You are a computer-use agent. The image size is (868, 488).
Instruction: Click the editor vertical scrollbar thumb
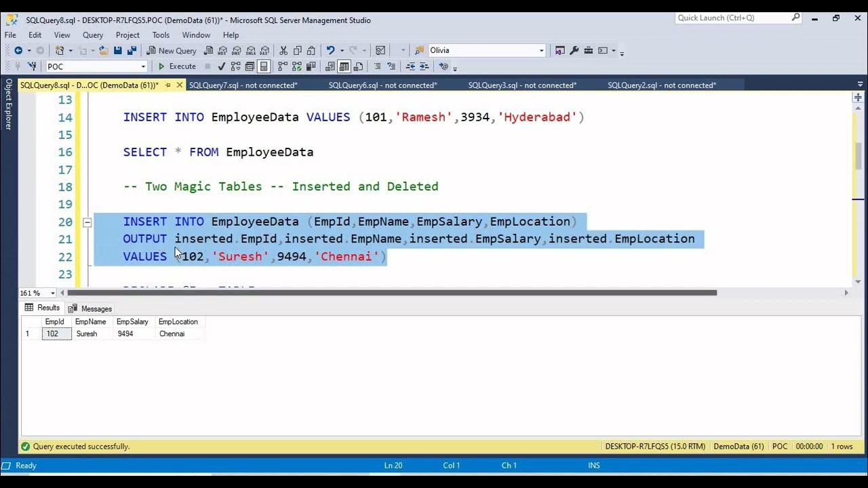(858, 157)
